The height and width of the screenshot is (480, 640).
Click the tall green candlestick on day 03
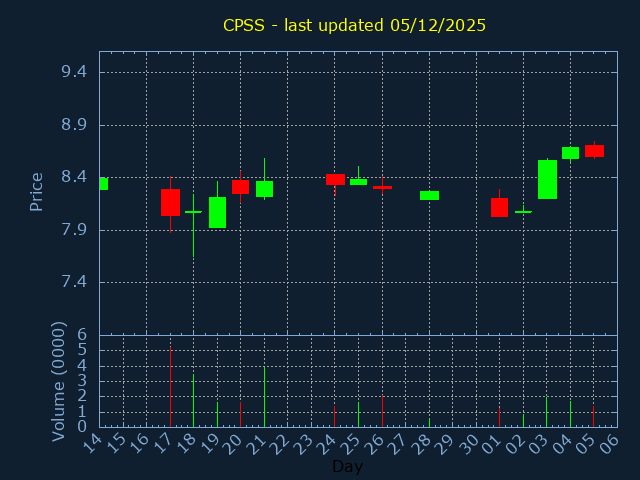tap(547, 179)
